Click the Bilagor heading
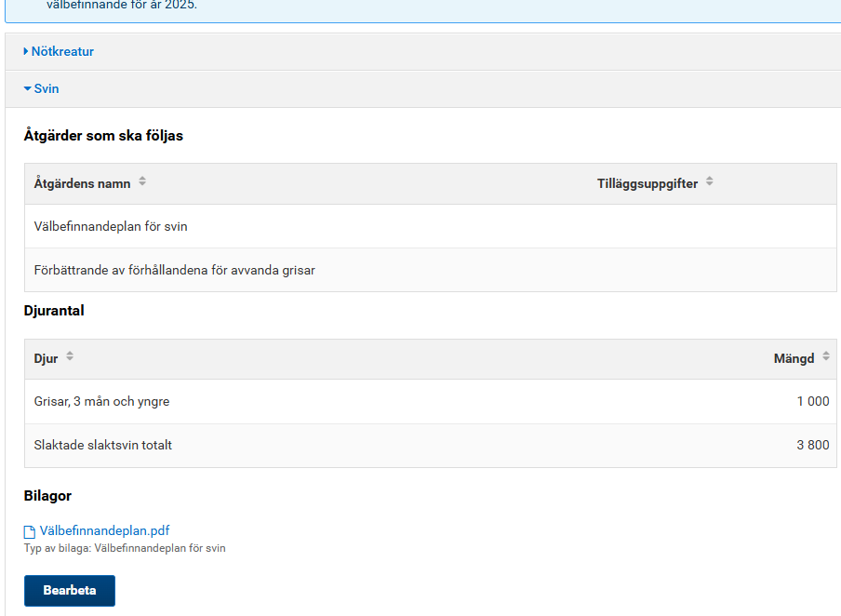 [47, 496]
